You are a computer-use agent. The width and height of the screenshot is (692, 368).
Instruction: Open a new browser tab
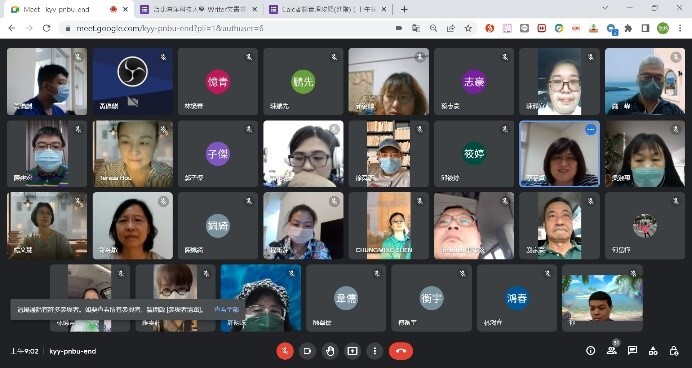[x=404, y=9]
